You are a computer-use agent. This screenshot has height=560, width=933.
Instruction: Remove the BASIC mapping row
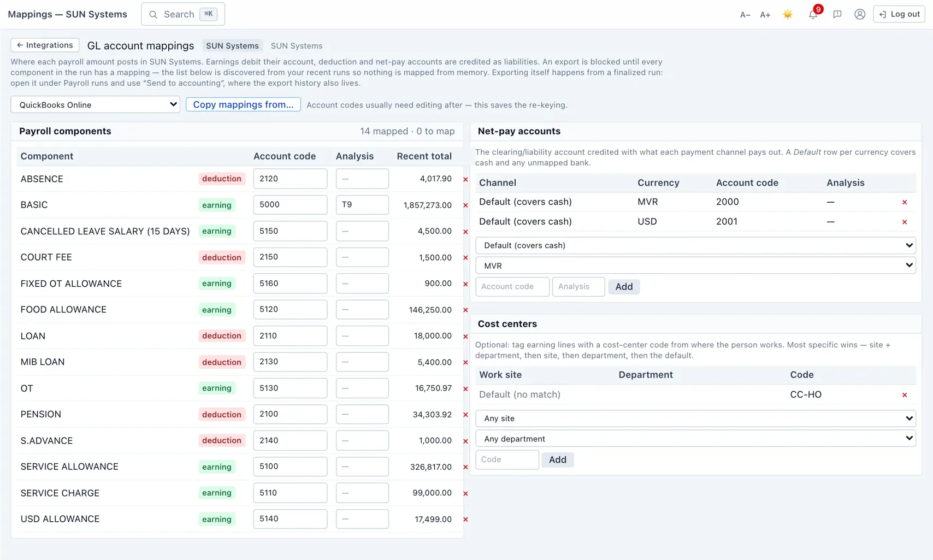[465, 205]
